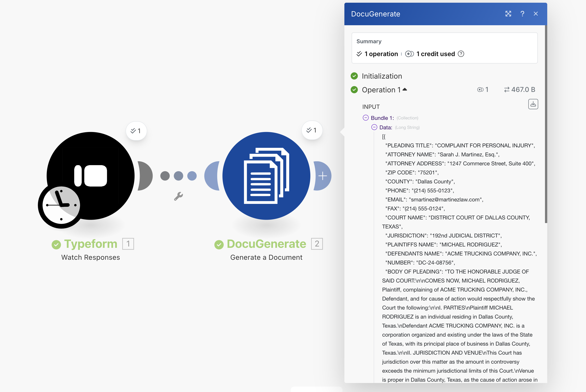Image resolution: width=586 pixels, height=392 pixels.
Task: Click the "JURISDICTION" 192nd line
Action: [443, 235]
